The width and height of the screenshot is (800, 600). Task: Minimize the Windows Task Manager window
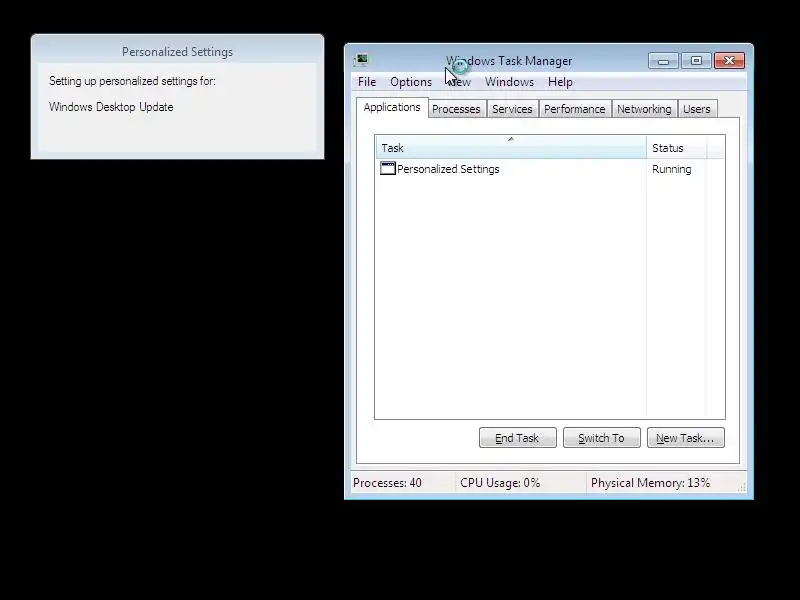pos(663,61)
